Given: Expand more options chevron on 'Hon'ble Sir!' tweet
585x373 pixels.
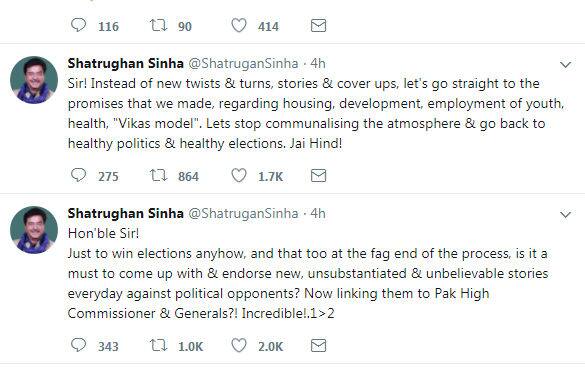Looking at the screenshot, I should tap(566, 215).
